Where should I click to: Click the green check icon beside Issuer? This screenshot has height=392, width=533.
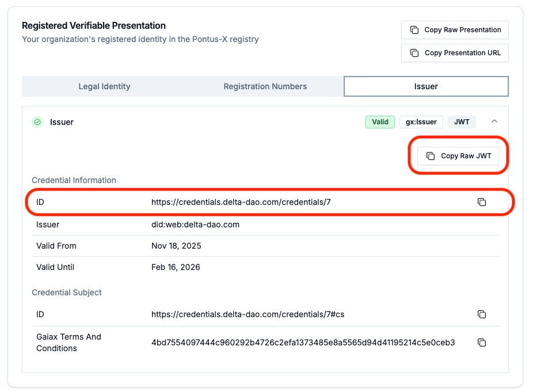tap(37, 122)
